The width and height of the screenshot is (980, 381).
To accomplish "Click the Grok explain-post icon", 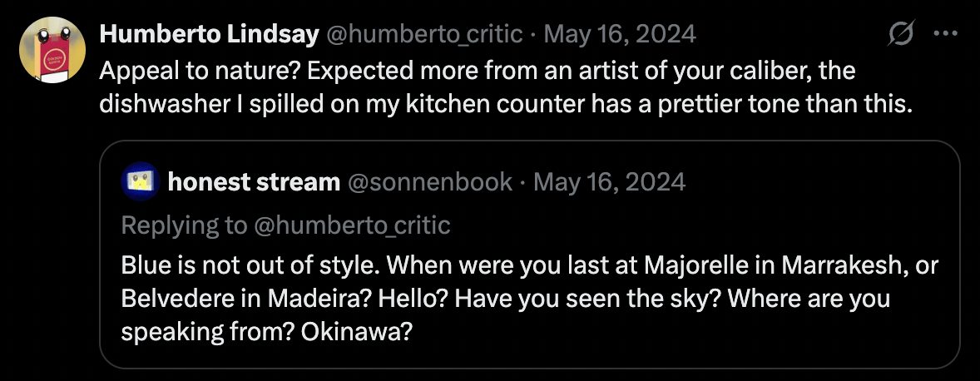I will click(x=901, y=34).
